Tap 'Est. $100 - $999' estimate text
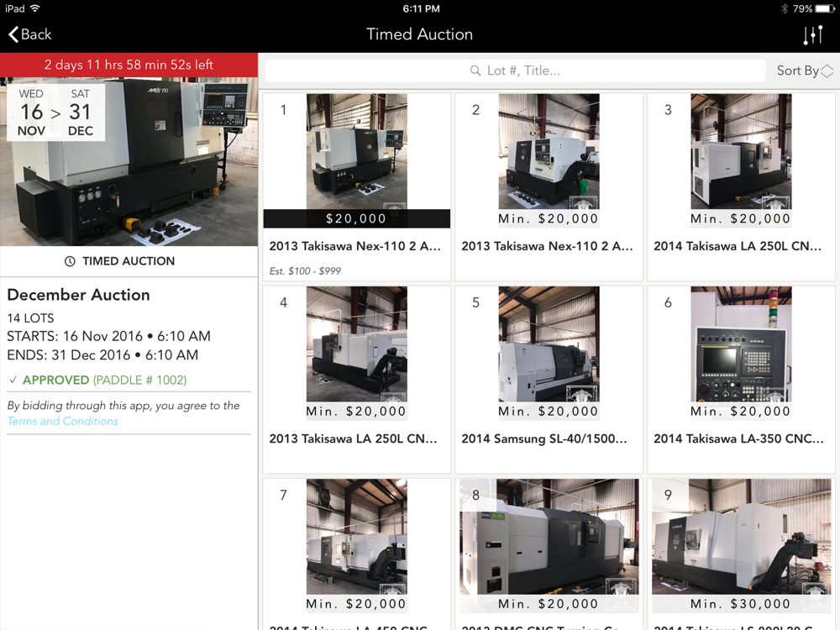This screenshot has height=630, width=840. [x=305, y=271]
